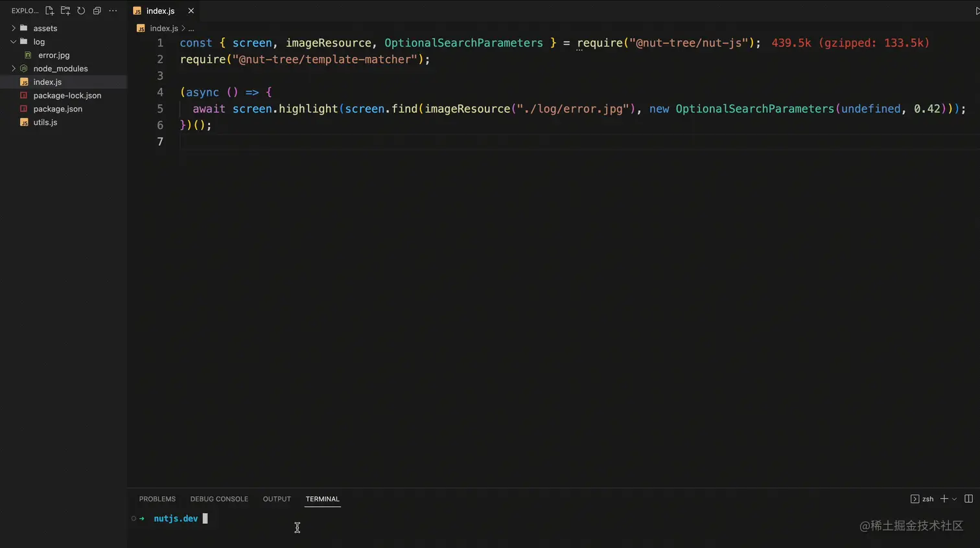The width and height of the screenshot is (980, 548).
Task: Click the New Folder icon in Explorer
Action: coord(65,11)
